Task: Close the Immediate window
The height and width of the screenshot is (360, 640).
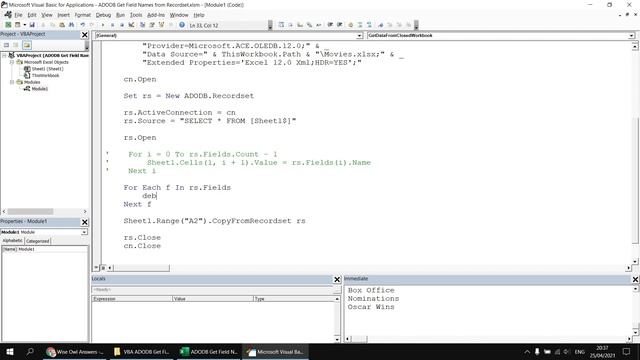Action: coord(636,280)
